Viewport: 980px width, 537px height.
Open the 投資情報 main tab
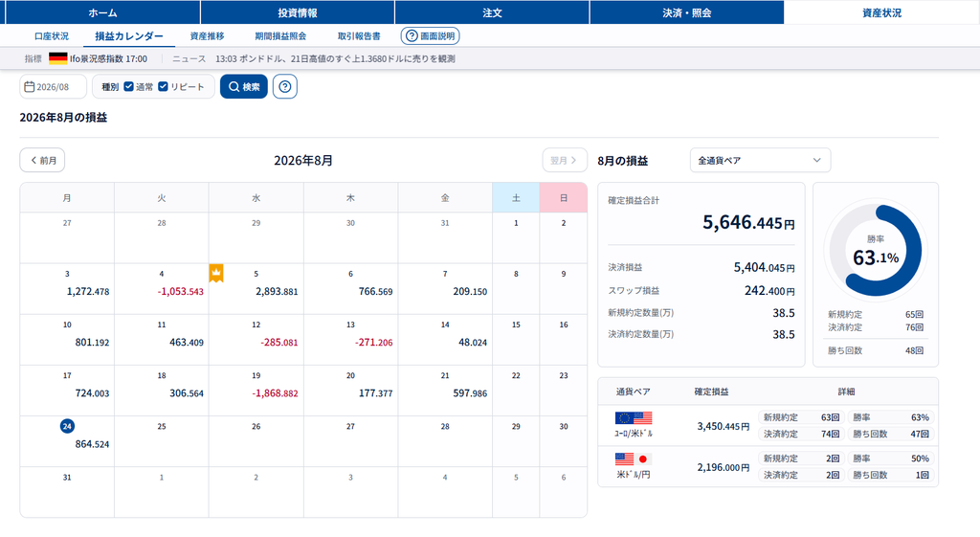(x=298, y=12)
